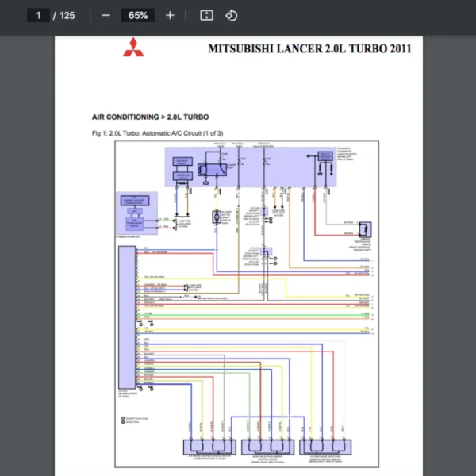Click the zoom in plus button

(x=170, y=15)
